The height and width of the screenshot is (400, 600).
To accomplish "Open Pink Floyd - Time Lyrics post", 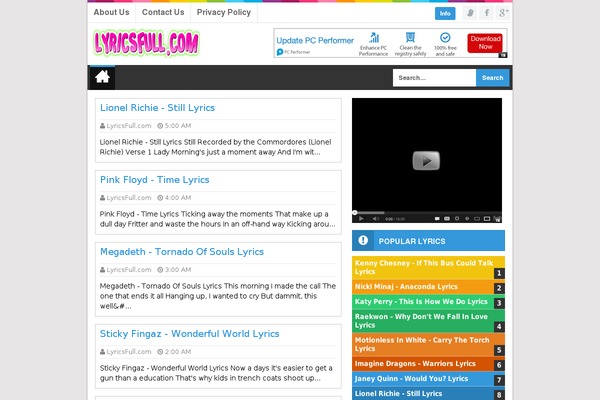I will coord(155,180).
